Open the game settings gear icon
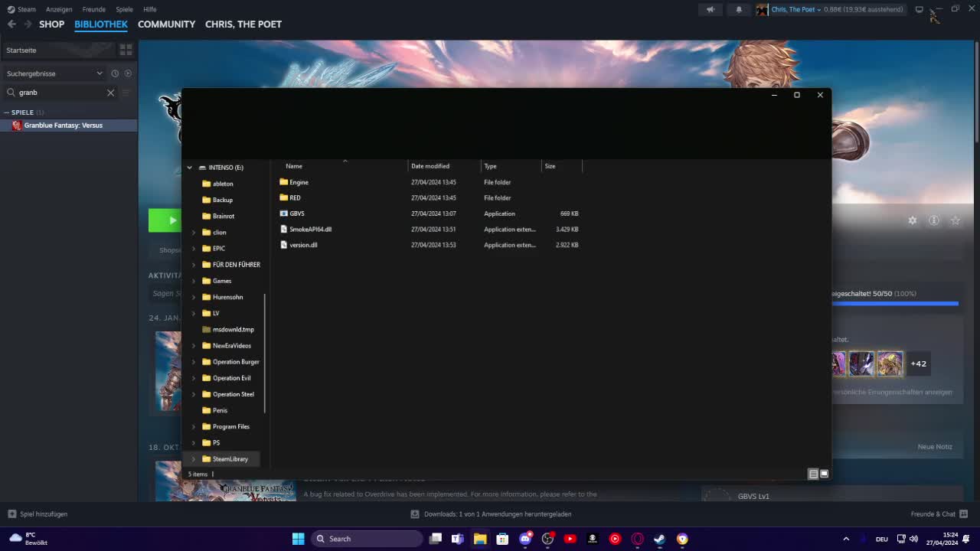Image resolution: width=980 pixels, height=551 pixels. click(913, 220)
